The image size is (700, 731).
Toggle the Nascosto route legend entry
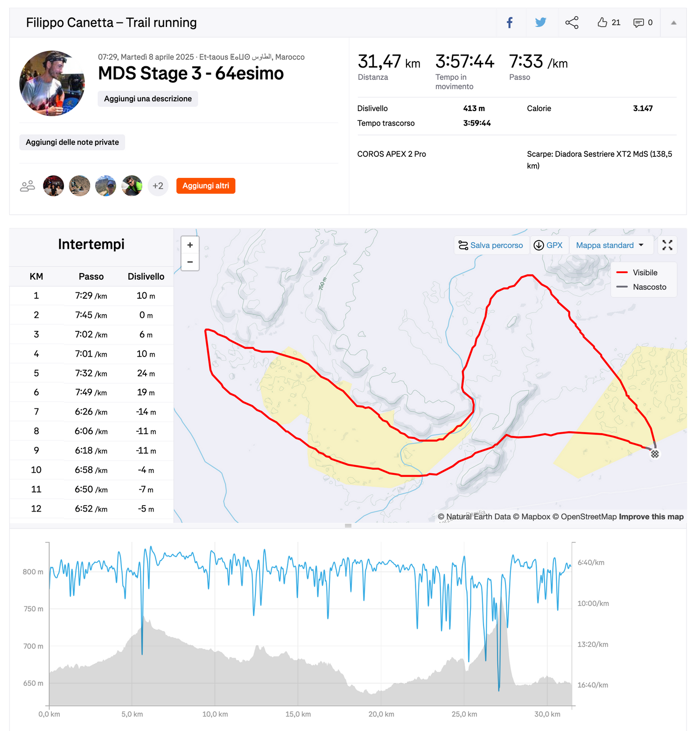(642, 287)
